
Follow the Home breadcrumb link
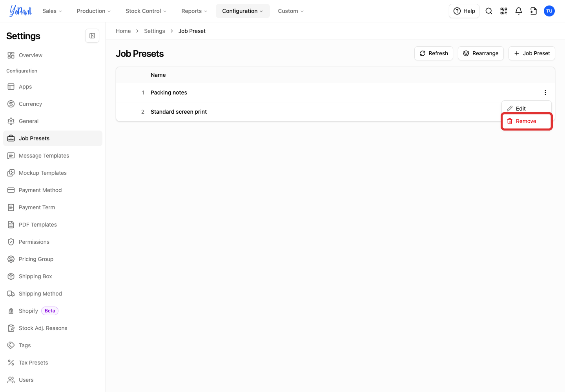point(123,31)
